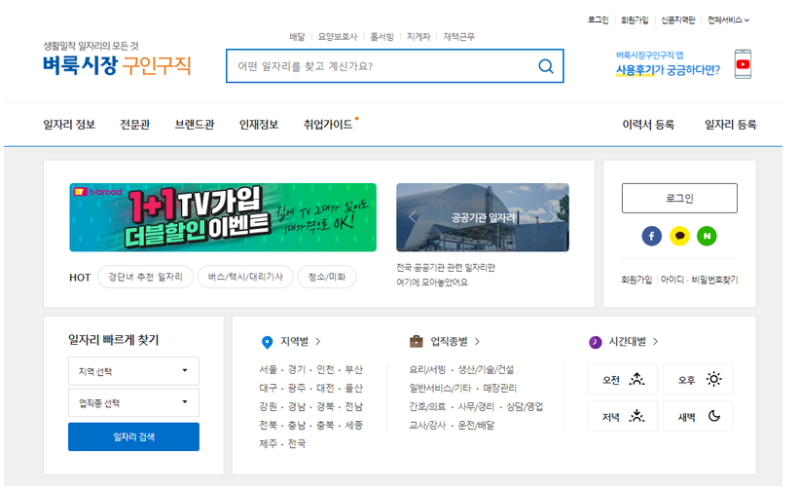This screenshot has width=800, height=490.
Task: Click the purple clock icon for 시간대별
Action: pyautogui.click(x=595, y=342)
